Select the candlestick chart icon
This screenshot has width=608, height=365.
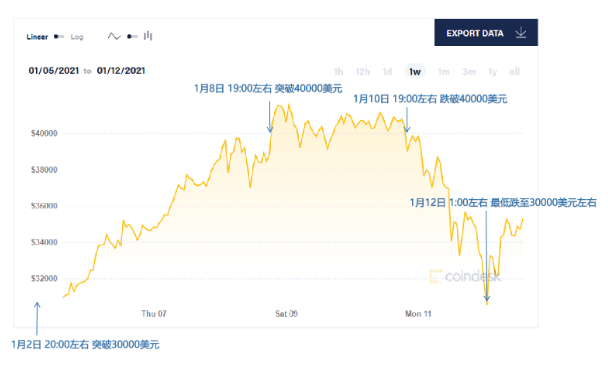click(x=148, y=36)
